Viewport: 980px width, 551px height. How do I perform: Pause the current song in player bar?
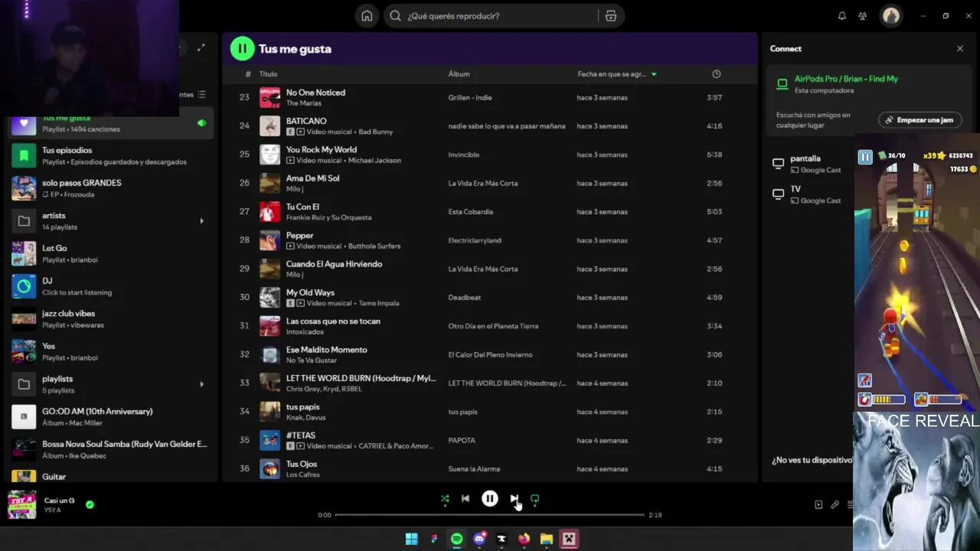[490, 499]
